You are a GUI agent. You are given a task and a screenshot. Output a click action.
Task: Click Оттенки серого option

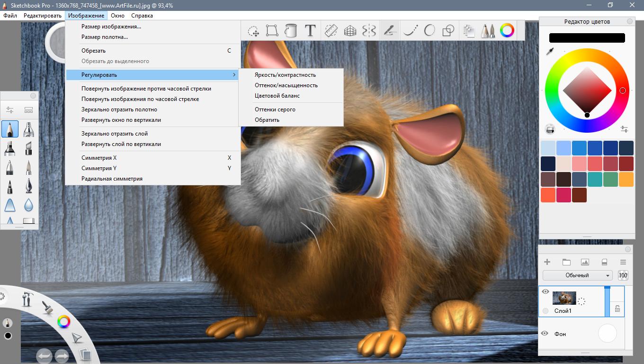pyautogui.click(x=275, y=109)
